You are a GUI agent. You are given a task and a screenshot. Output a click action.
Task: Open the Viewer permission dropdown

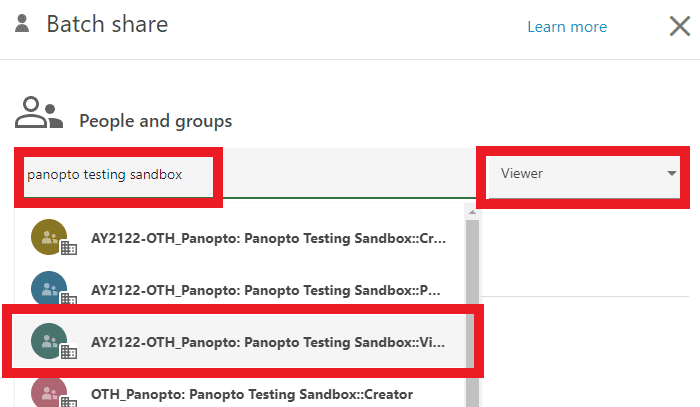(578, 174)
